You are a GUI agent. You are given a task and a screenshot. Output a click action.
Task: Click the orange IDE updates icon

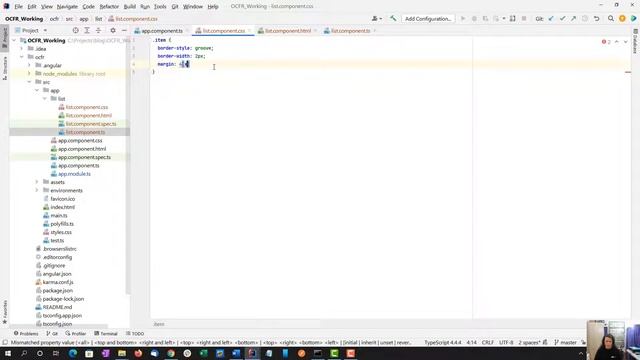pos(622,18)
